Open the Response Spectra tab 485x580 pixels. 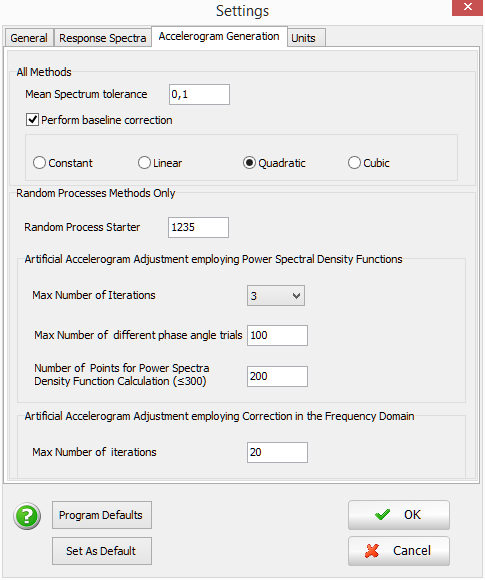[102, 38]
